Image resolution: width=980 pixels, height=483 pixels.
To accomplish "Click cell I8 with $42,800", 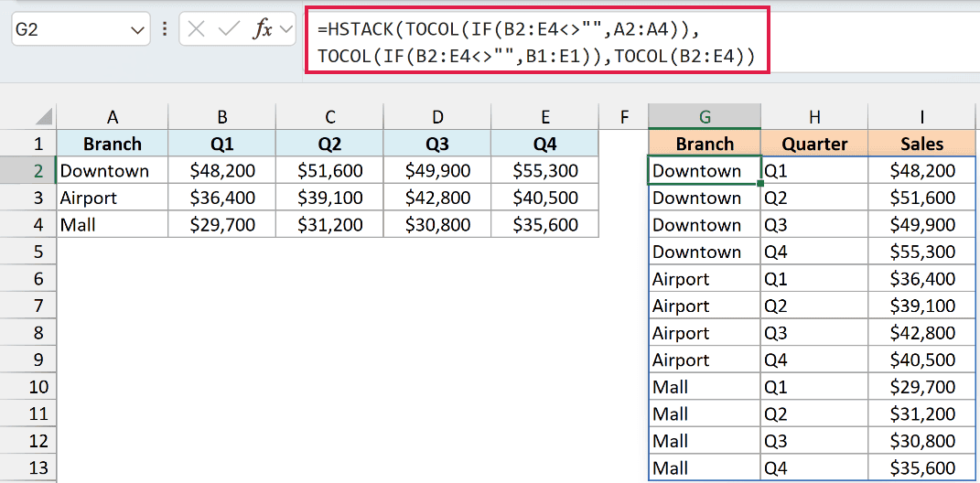I will click(x=921, y=332).
